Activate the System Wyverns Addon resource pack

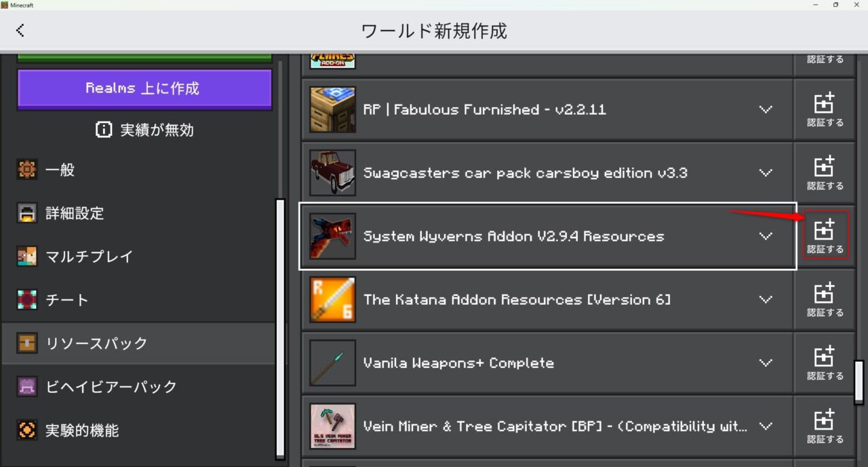(x=825, y=235)
